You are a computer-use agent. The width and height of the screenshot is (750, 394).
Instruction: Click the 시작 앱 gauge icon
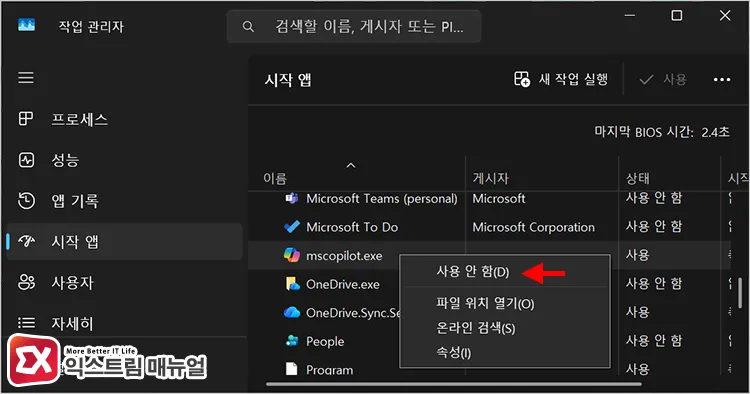[26, 241]
